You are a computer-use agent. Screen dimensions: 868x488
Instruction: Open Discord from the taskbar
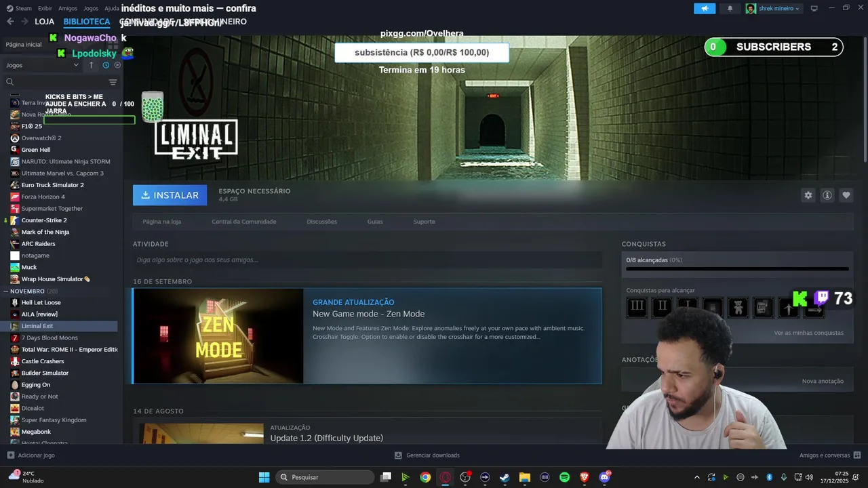coord(604,477)
